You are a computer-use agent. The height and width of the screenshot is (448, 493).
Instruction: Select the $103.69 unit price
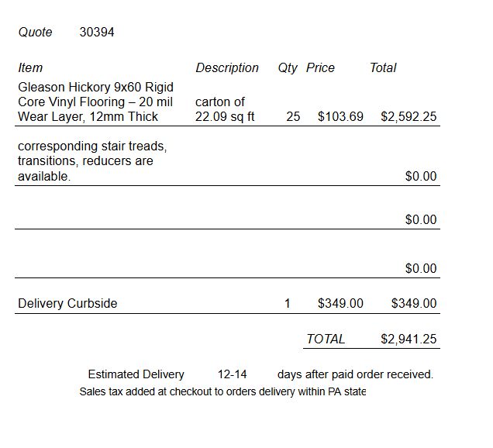coord(340,117)
